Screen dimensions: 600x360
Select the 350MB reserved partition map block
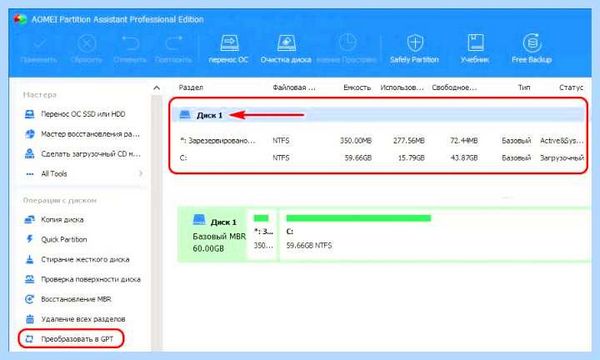[263, 235]
